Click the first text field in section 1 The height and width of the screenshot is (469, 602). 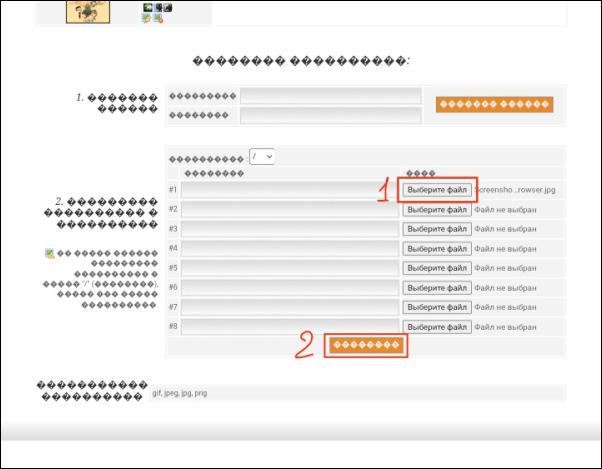(x=330, y=96)
